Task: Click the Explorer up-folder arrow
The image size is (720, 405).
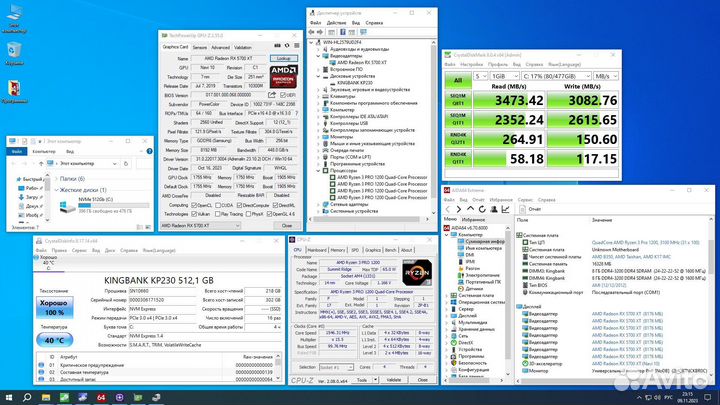Action: pyautogui.click(x=41, y=163)
